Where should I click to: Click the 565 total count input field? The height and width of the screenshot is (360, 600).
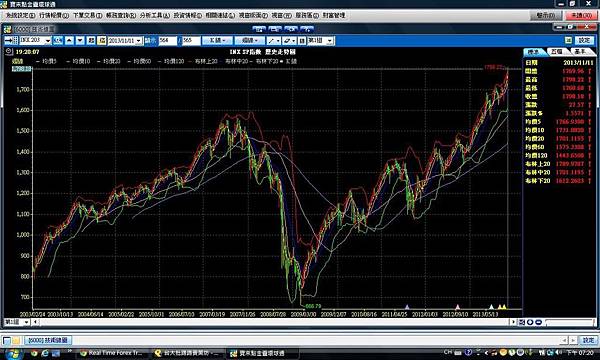click(191, 41)
